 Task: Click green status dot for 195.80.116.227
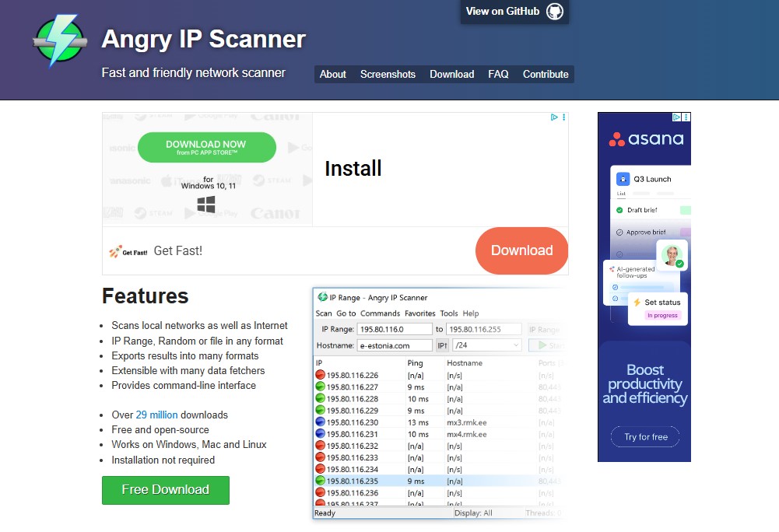click(320, 387)
